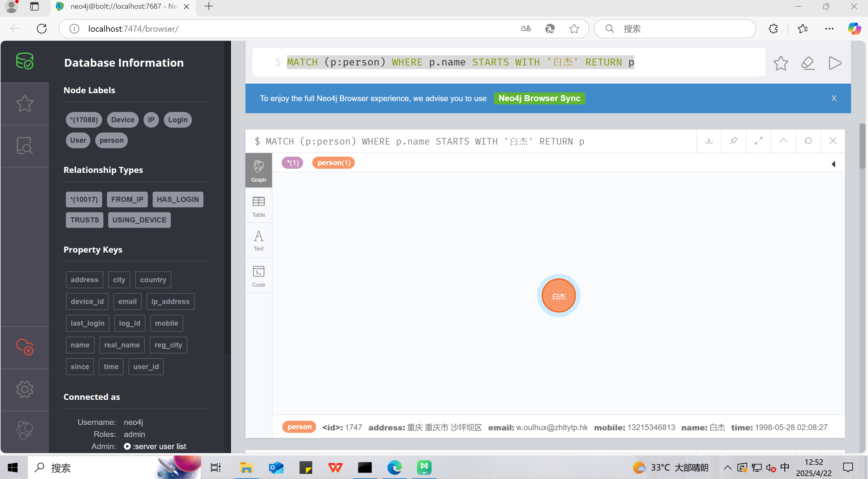This screenshot has width=868, height=479.
Task: Open Favorites in left sidebar
Action: tap(24, 103)
